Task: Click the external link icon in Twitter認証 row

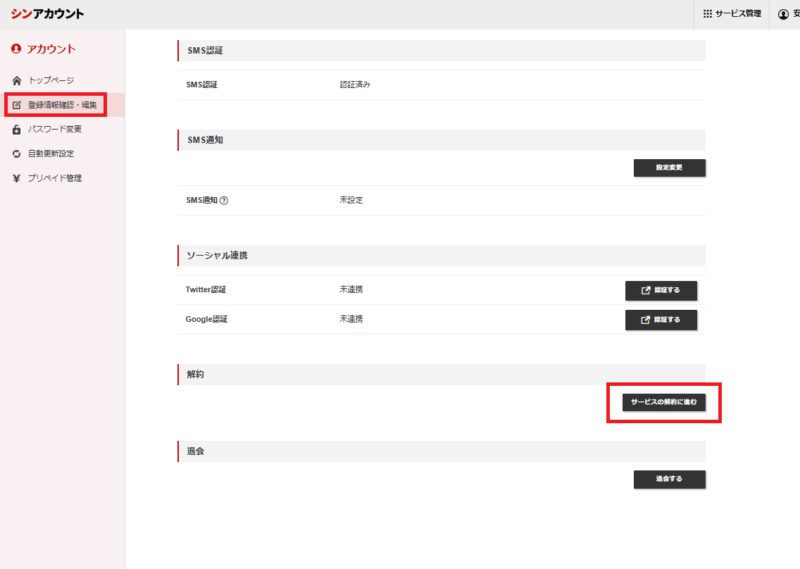Action: coord(646,290)
